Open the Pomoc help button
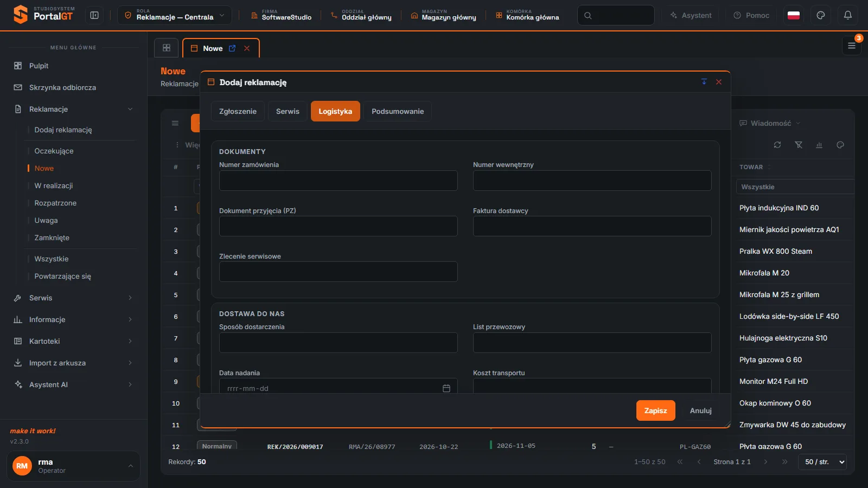 [751, 15]
